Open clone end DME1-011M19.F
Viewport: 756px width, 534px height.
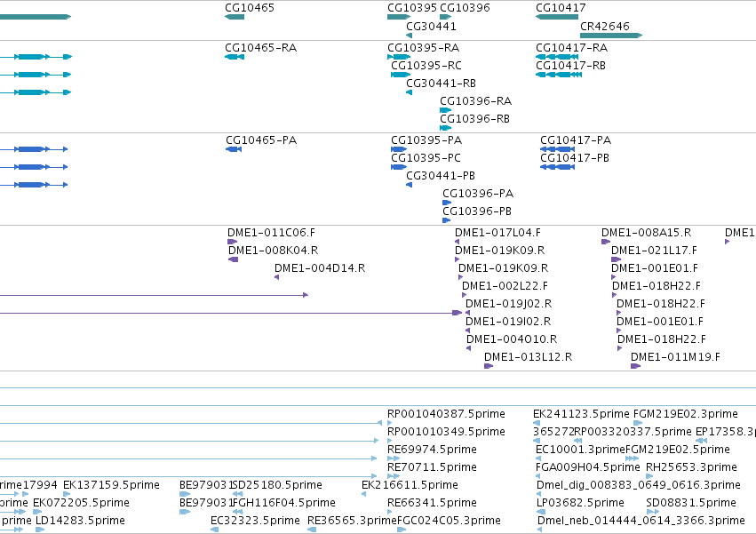(675, 357)
